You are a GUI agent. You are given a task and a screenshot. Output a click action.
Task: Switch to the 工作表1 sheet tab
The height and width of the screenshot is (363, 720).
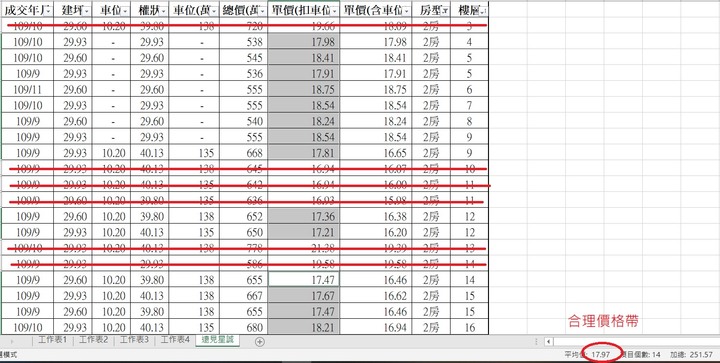pyautogui.click(x=53, y=340)
